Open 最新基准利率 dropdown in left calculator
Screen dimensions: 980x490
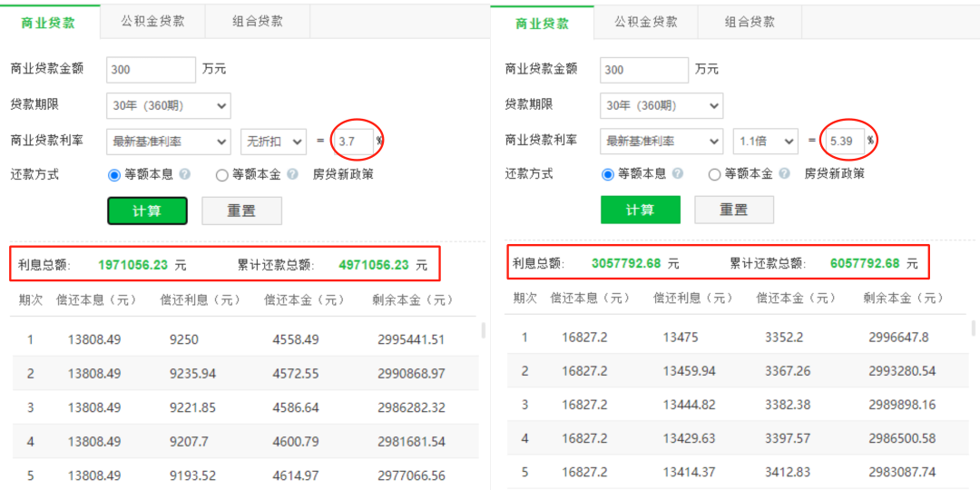tap(169, 142)
